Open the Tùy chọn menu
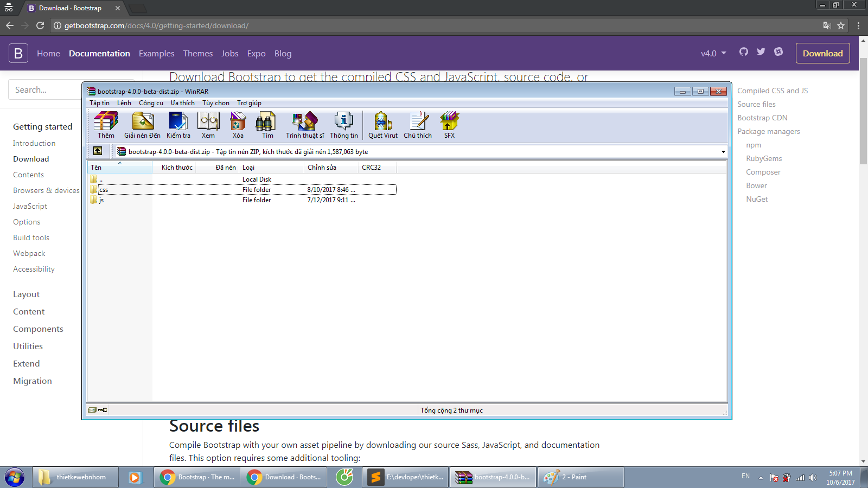The width and height of the screenshot is (868, 488). [x=216, y=103]
